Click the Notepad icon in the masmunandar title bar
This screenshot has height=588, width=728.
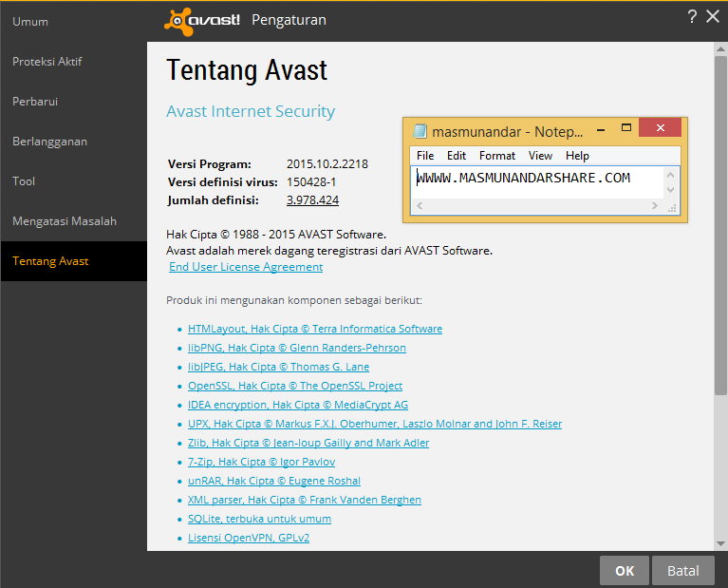420,131
